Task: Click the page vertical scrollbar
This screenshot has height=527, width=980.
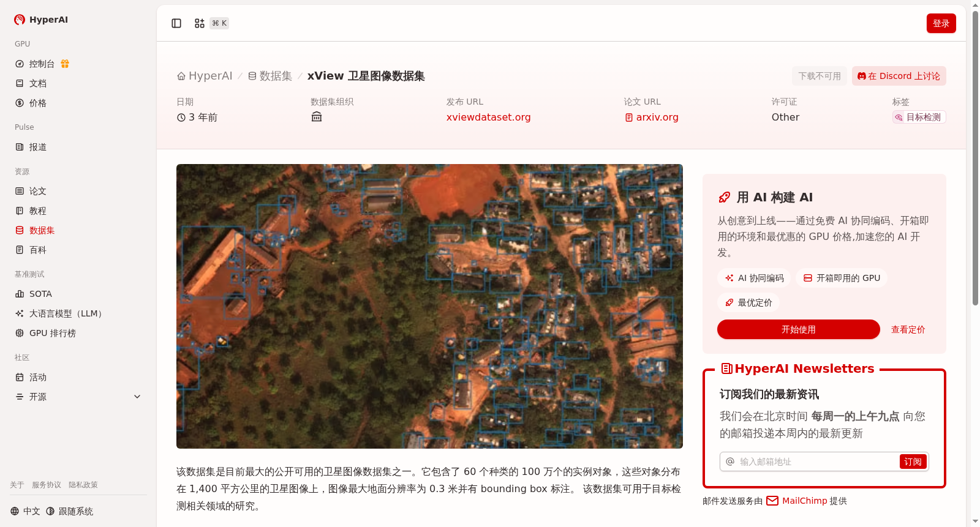Action: pos(975,159)
